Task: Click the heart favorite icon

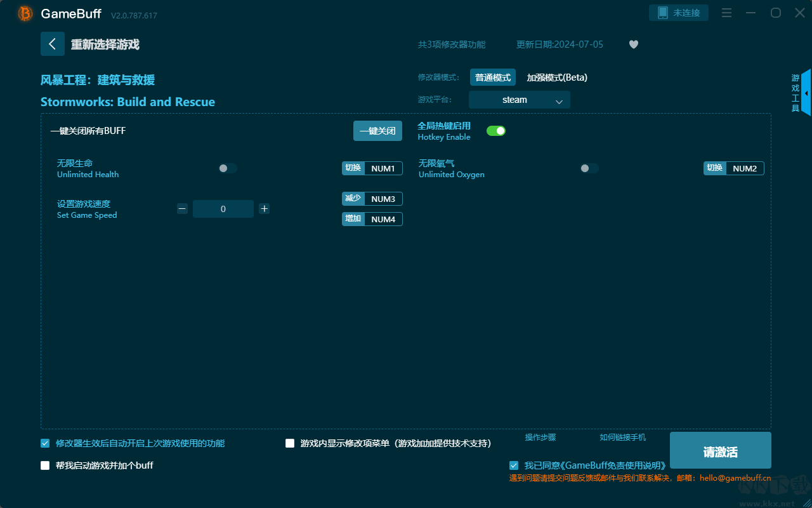Action: [x=634, y=44]
